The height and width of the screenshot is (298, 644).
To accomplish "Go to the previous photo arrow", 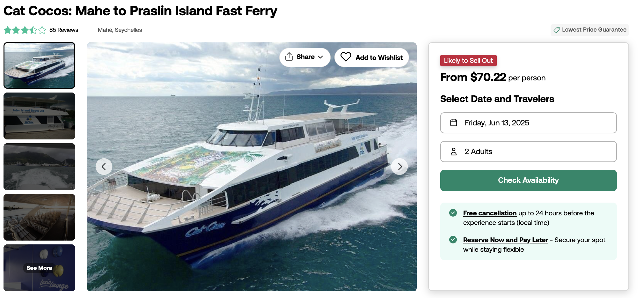I will [104, 167].
